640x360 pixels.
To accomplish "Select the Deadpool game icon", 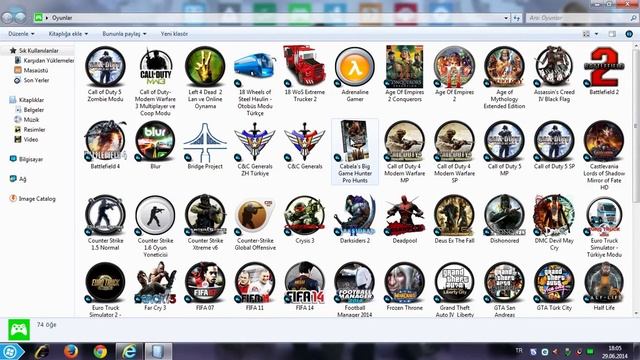I will (404, 215).
